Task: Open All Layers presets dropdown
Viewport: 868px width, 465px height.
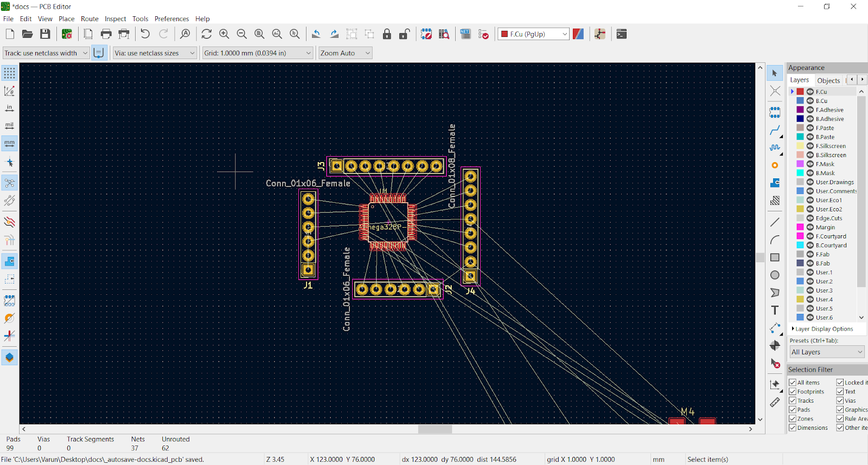Action: 827,352
